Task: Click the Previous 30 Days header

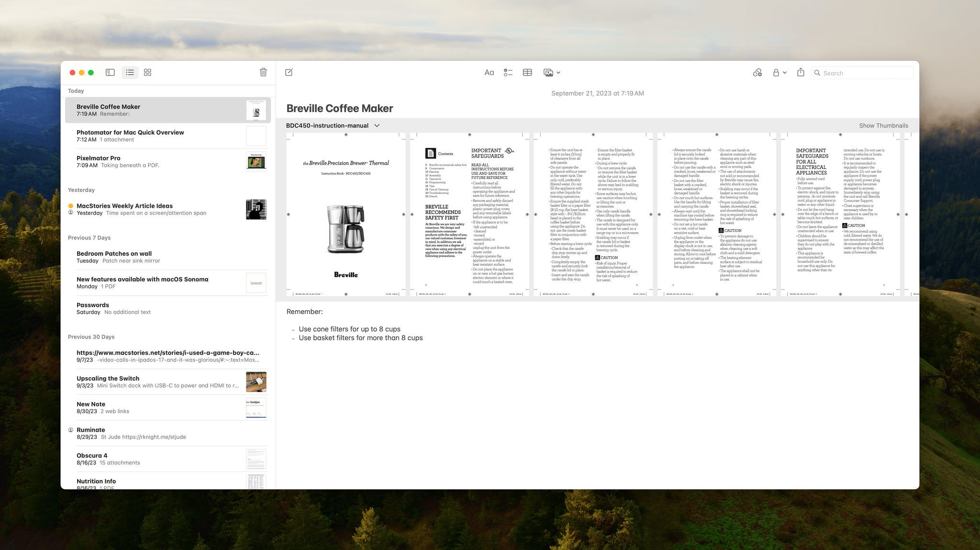Action: click(91, 337)
